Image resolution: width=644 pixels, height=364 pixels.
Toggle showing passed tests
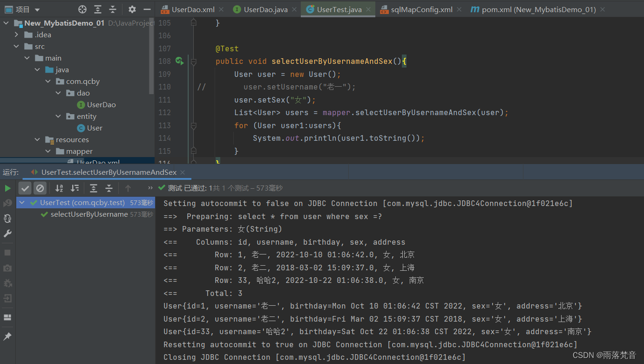pyautogui.click(x=25, y=188)
